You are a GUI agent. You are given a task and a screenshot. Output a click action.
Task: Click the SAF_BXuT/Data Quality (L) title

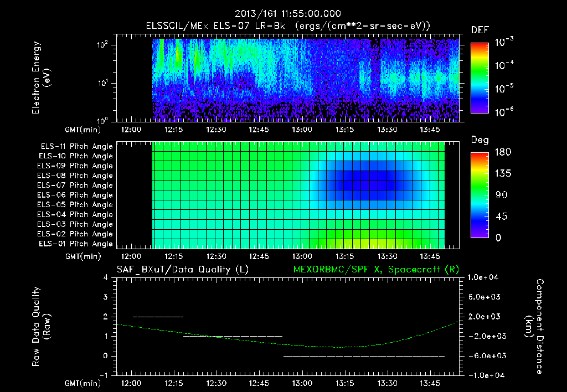pos(183,270)
